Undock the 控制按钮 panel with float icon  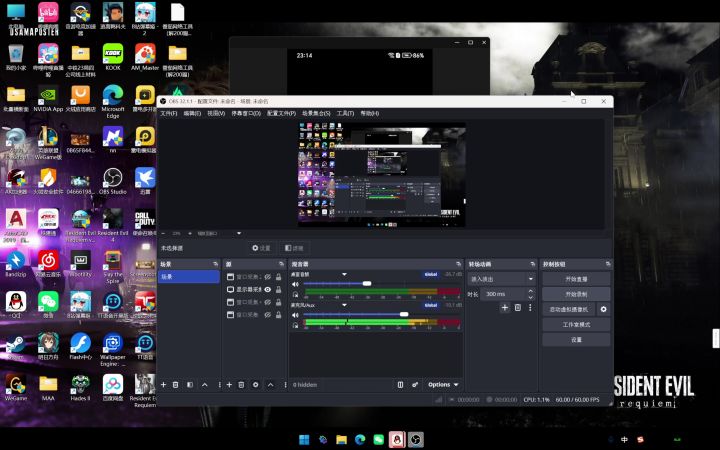point(608,264)
